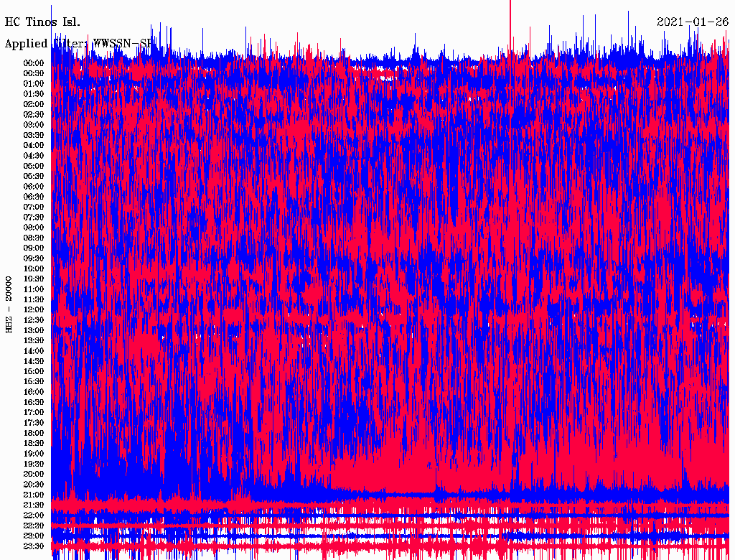Select the 18:30 time label
The height and width of the screenshot is (560, 735).
(x=33, y=444)
